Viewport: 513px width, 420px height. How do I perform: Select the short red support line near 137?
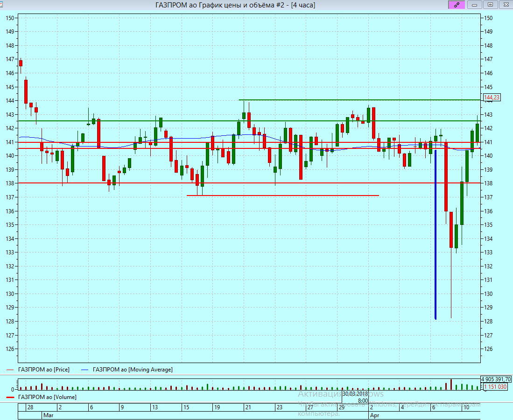click(x=283, y=196)
